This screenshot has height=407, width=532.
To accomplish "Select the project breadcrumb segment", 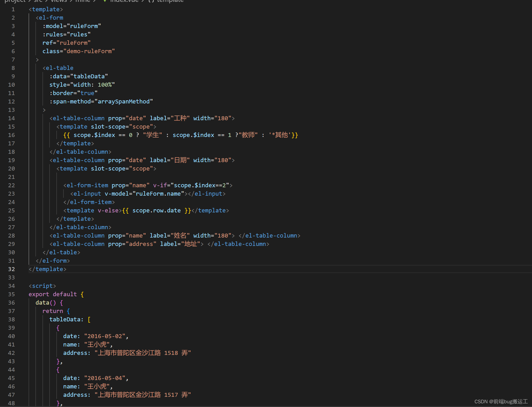I will click(15, 1).
